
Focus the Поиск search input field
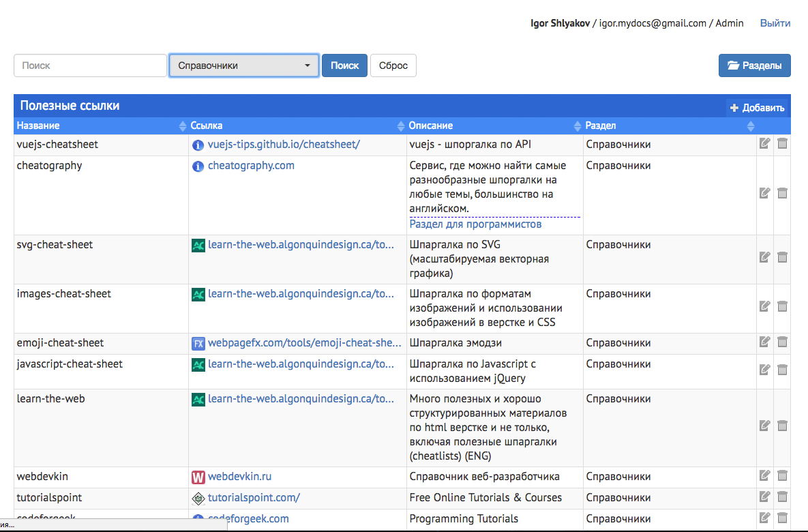pos(90,65)
